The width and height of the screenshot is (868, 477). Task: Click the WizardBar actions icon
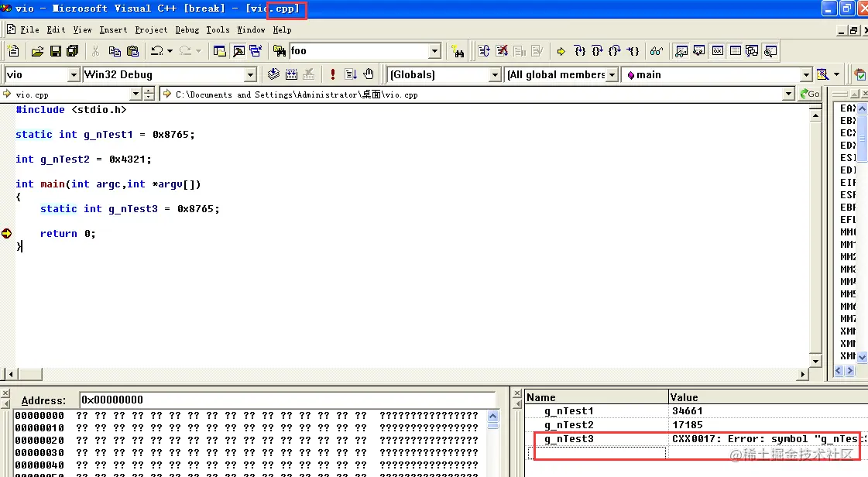coord(823,74)
